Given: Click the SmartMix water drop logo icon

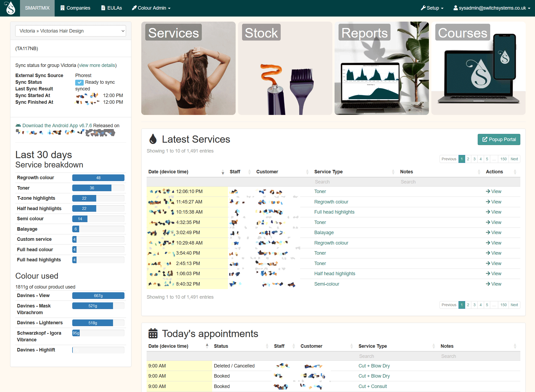Looking at the screenshot, I should [x=11, y=7].
